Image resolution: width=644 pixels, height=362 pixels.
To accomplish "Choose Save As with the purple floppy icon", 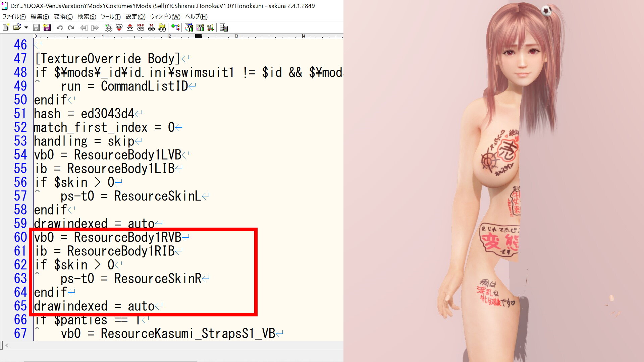I will (47, 27).
